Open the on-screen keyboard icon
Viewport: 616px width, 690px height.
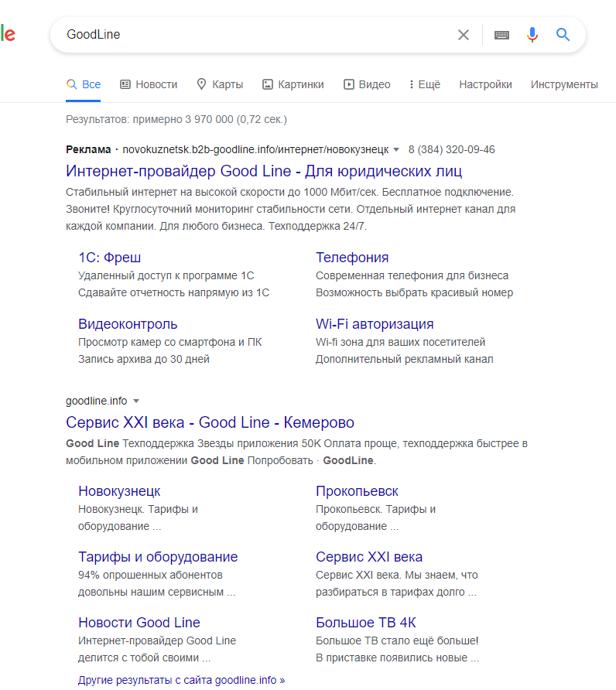pyautogui.click(x=501, y=35)
